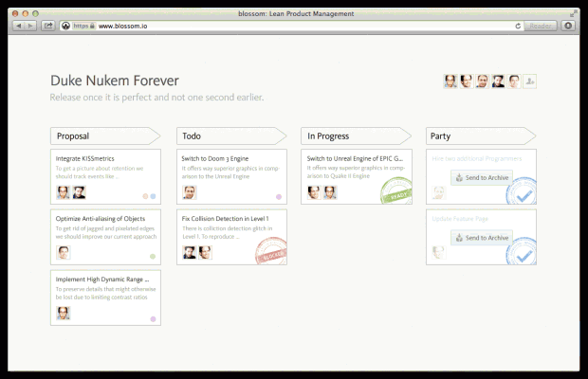Viewport: 588px width, 379px height.
Task: Select the third team member avatar in header
Action: pos(482,81)
